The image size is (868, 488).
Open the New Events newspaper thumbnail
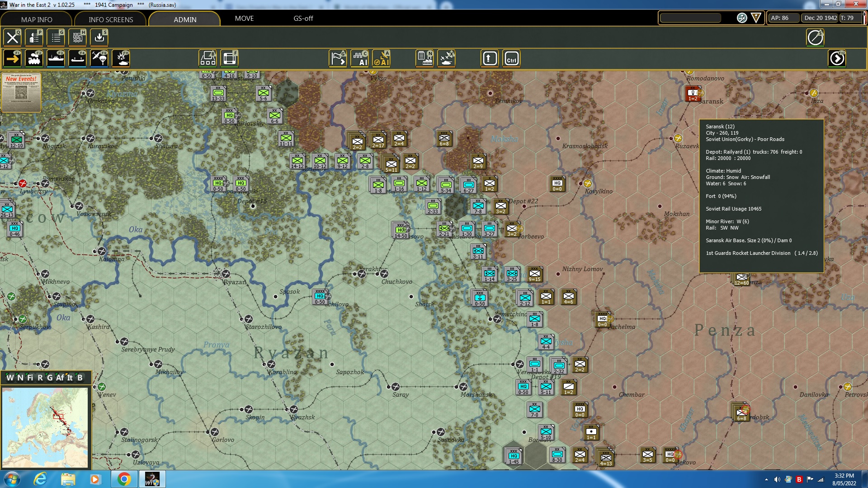click(21, 93)
